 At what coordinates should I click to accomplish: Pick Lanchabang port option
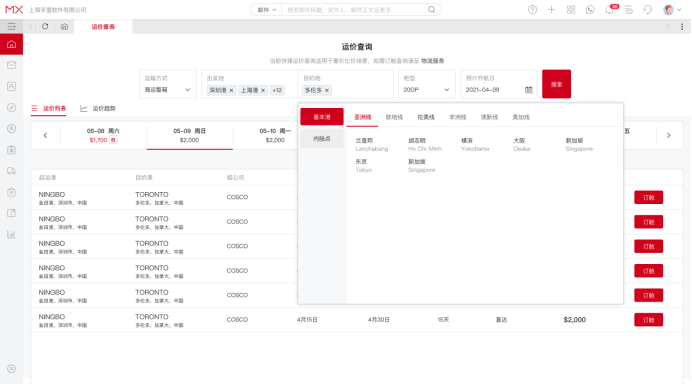[372, 144]
